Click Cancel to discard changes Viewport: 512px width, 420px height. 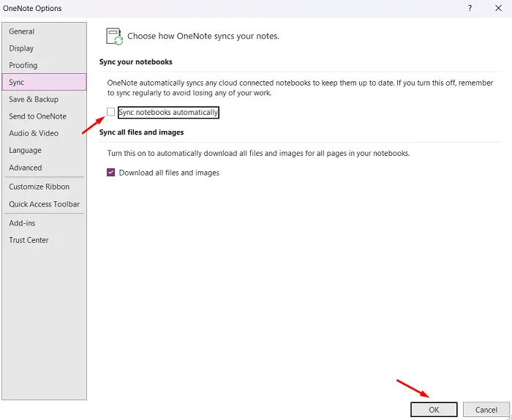click(x=486, y=410)
